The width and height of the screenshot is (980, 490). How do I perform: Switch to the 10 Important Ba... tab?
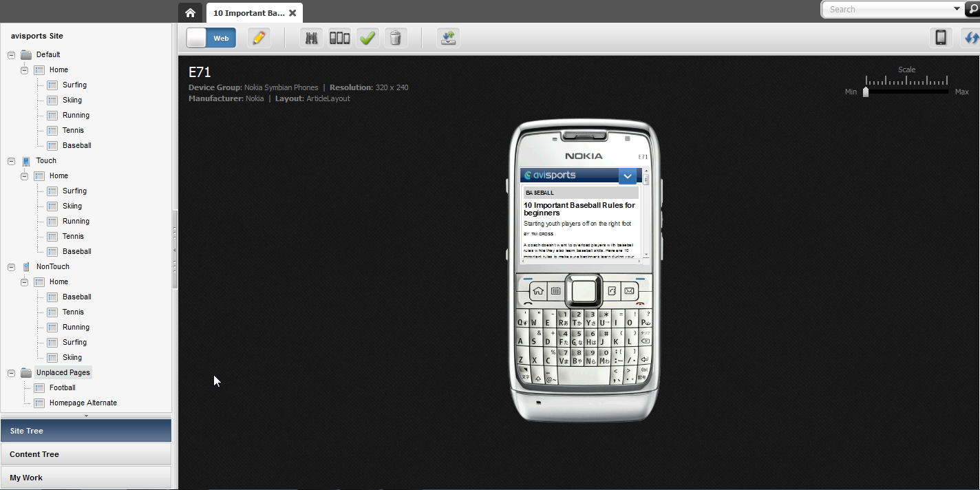point(249,13)
